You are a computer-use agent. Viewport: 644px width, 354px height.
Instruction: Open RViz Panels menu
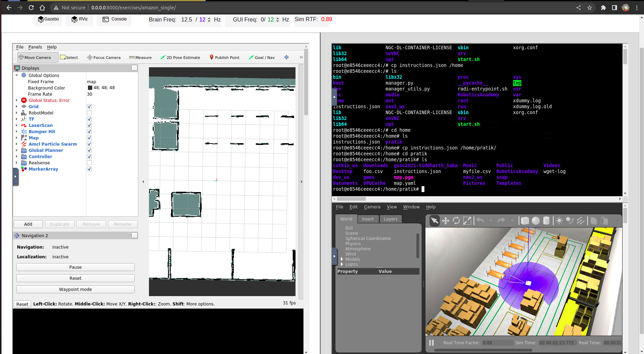[35, 47]
